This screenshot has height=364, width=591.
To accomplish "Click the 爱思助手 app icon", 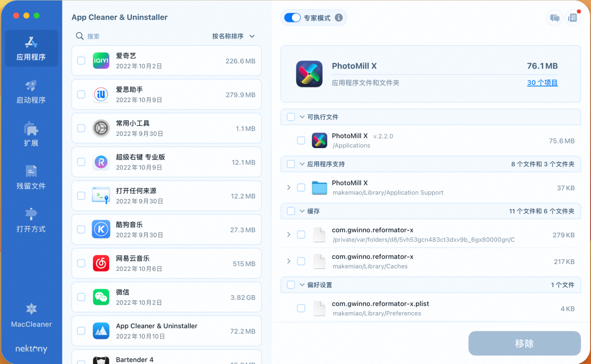I will [x=101, y=94].
